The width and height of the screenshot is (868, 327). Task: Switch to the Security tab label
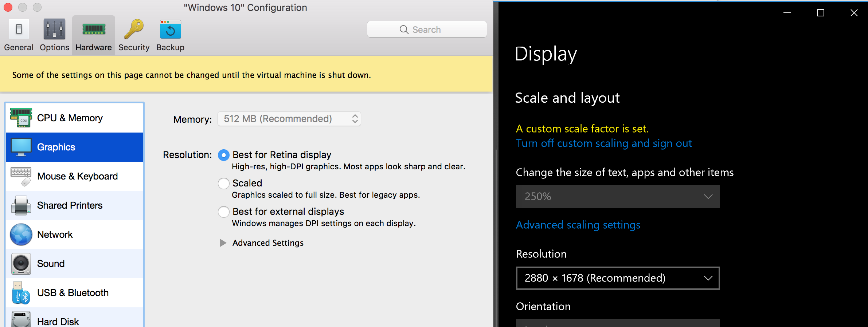[x=134, y=47]
